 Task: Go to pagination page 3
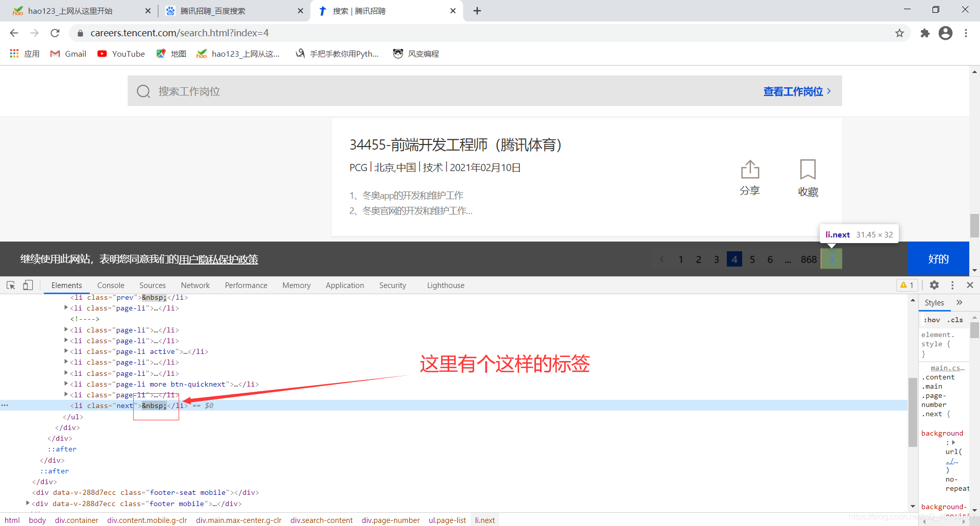coord(717,259)
